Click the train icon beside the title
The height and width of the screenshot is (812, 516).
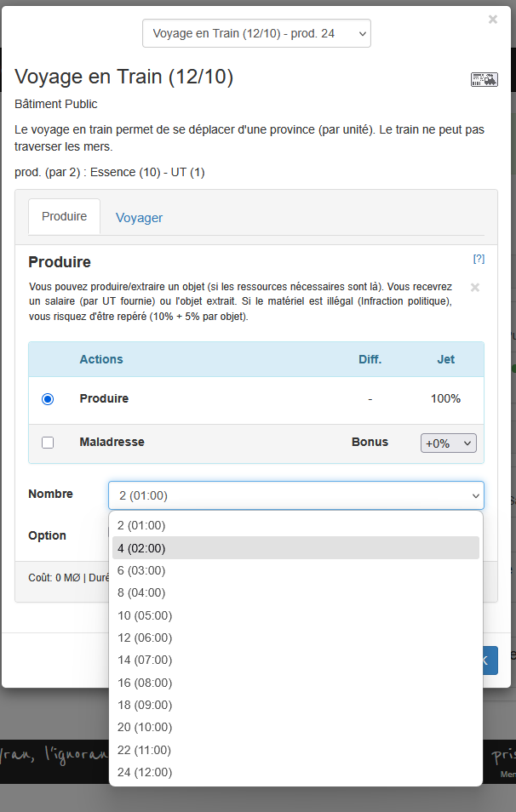484,79
